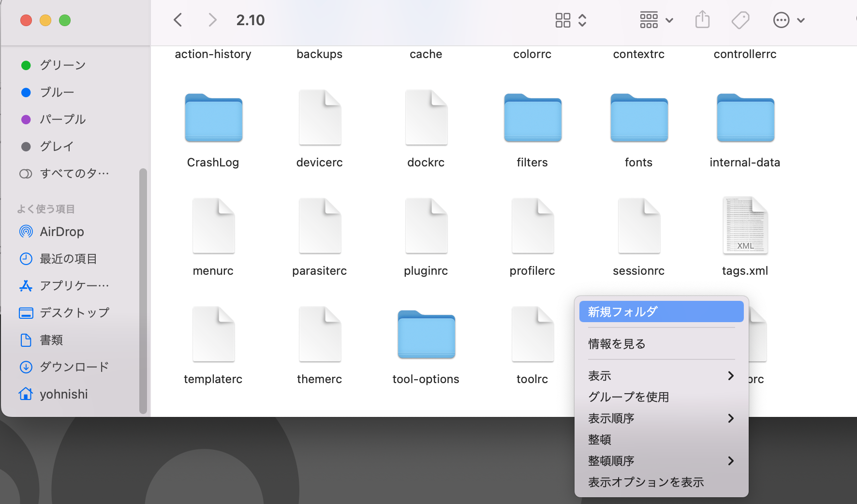This screenshot has width=857, height=504.
Task: Select the sessionrc file icon
Action: coord(639,226)
